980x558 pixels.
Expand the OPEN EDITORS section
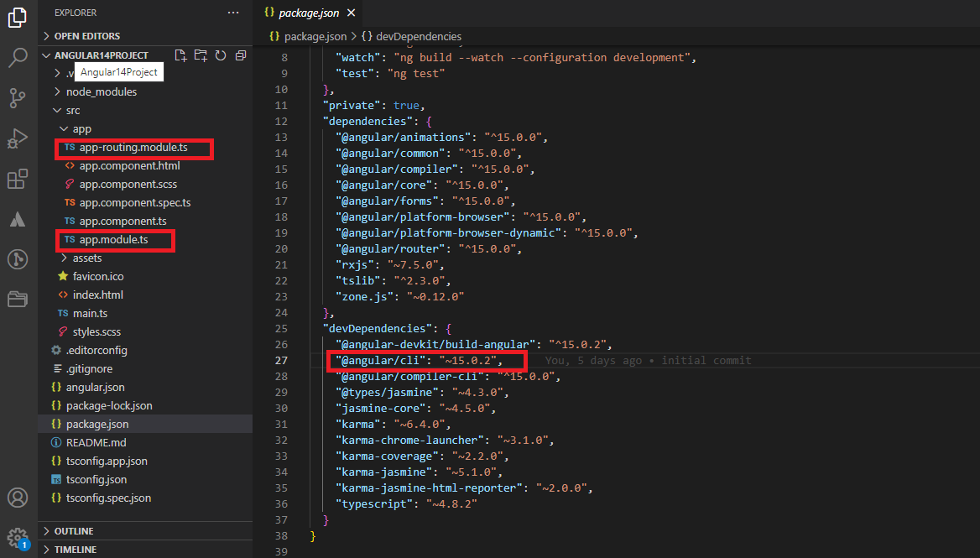86,36
